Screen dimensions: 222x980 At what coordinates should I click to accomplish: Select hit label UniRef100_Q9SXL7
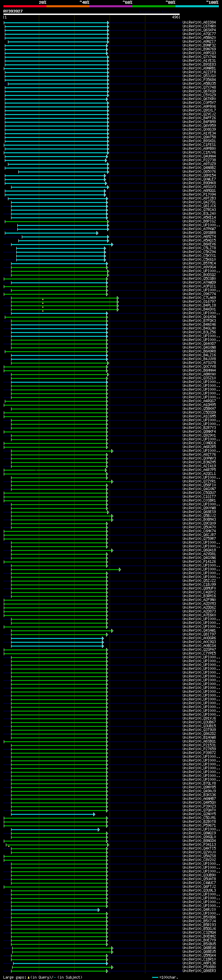(199, 110)
